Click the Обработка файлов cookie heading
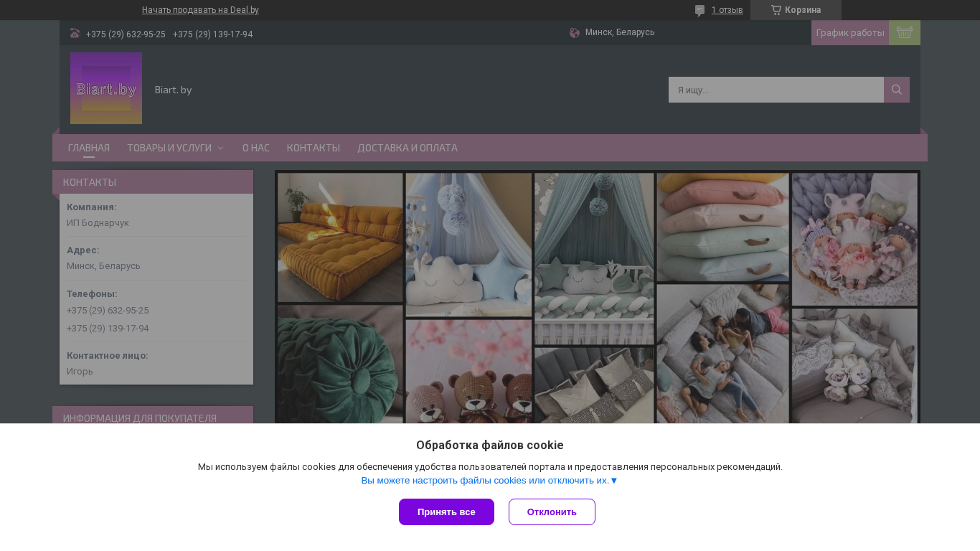The image size is (980, 551). tap(490, 445)
